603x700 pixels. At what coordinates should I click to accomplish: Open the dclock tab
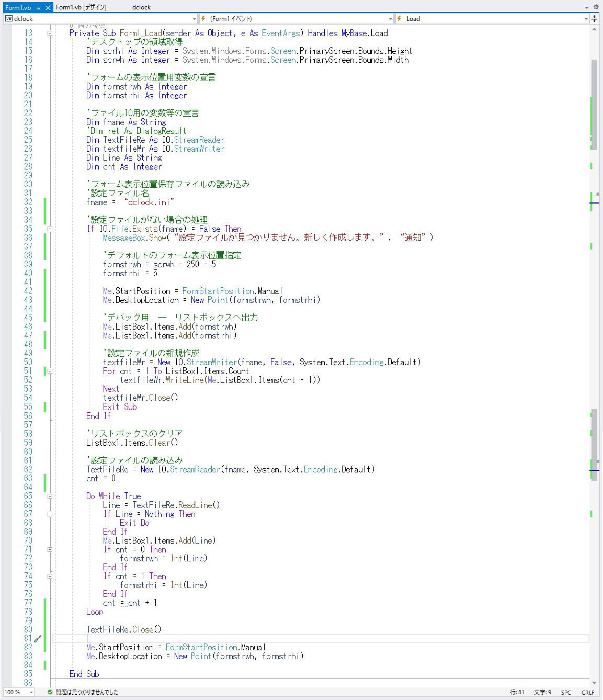(x=141, y=7)
